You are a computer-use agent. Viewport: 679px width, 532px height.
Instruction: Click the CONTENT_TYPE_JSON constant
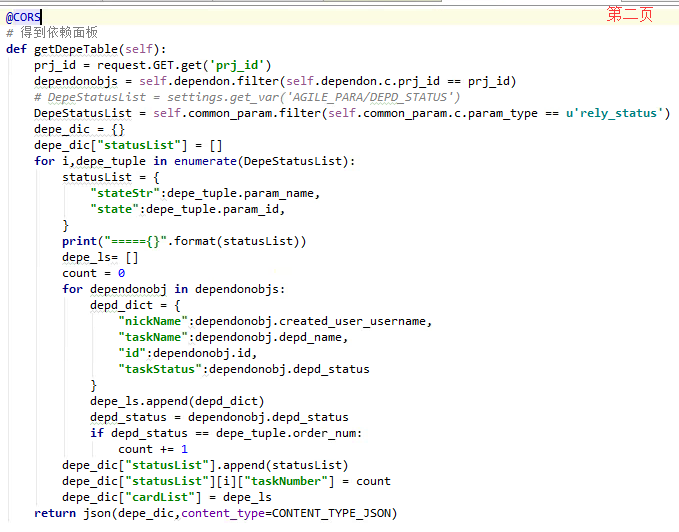(x=331, y=513)
